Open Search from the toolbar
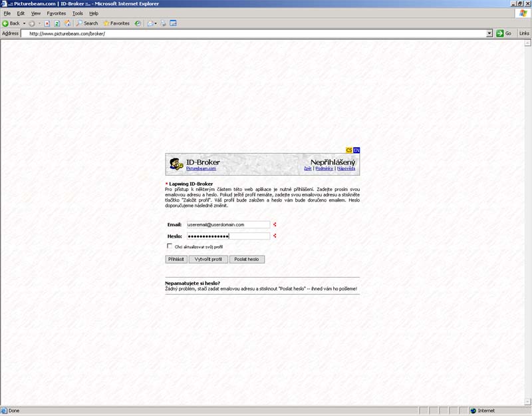This screenshot has width=532, height=416. click(86, 23)
